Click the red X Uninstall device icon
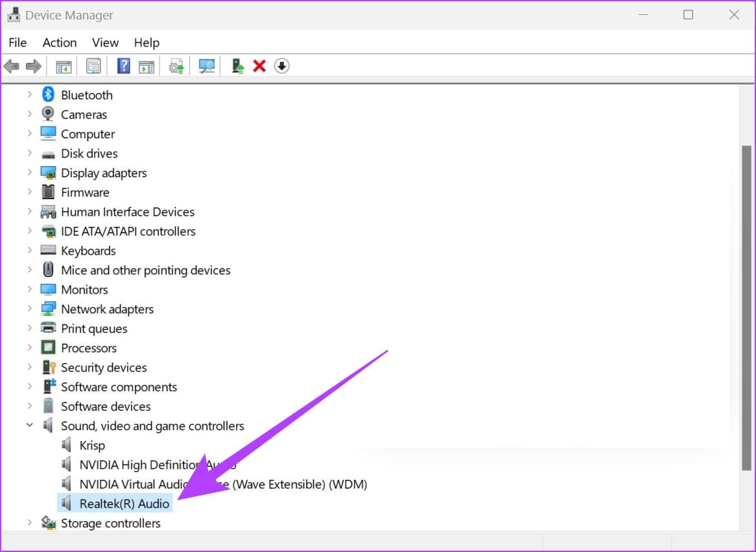The height and width of the screenshot is (552, 756). (259, 66)
